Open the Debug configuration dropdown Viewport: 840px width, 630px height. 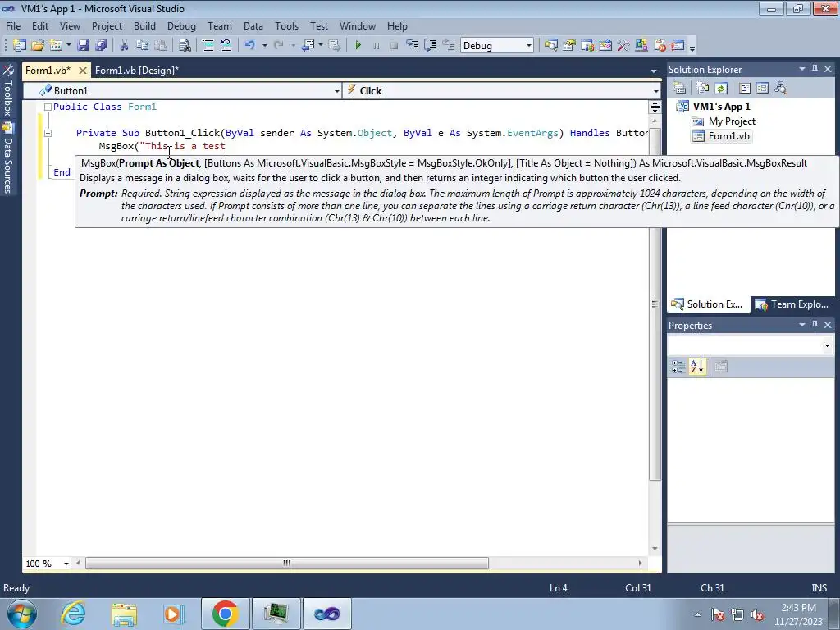pos(528,46)
